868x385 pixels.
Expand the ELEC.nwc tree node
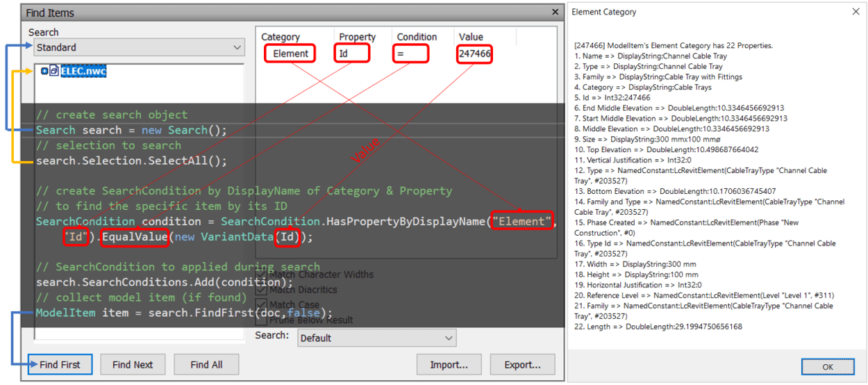click(x=44, y=72)
